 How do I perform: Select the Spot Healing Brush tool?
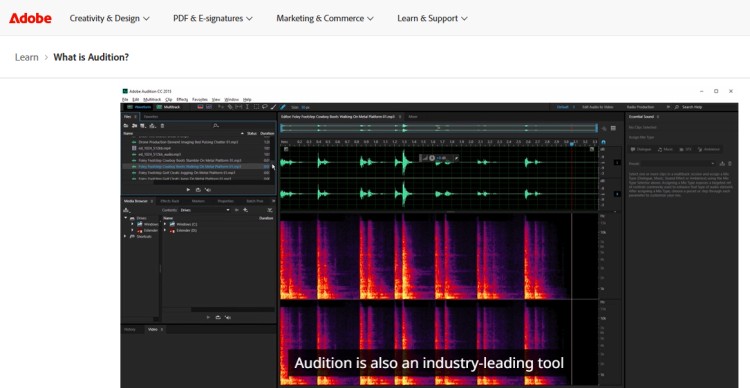282,107
